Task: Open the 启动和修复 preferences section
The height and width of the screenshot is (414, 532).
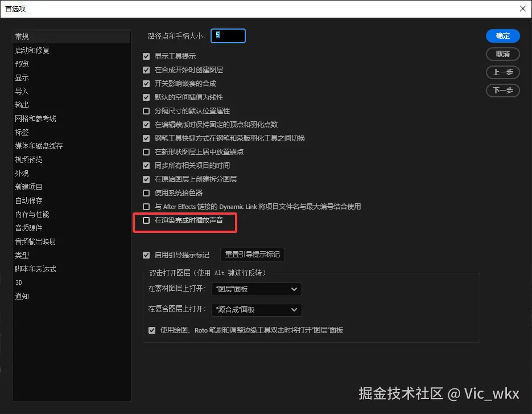Action: [72, 50]
